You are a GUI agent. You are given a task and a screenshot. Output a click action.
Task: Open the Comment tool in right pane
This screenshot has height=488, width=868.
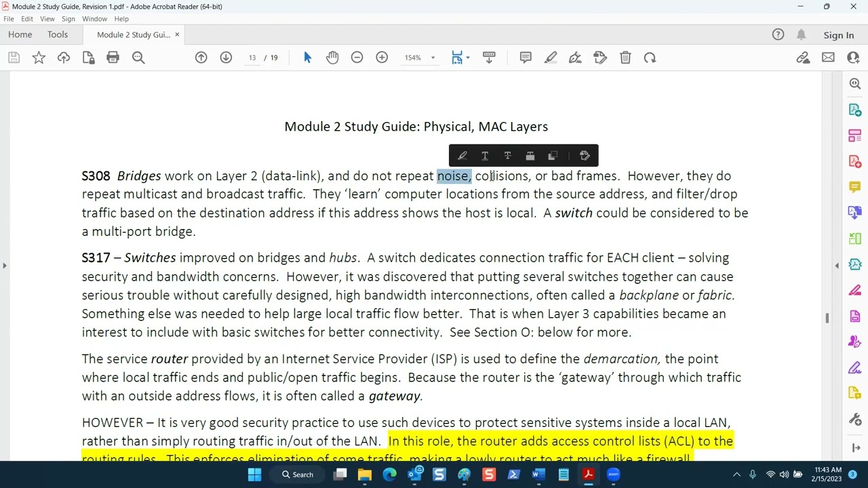coord(855,188)
